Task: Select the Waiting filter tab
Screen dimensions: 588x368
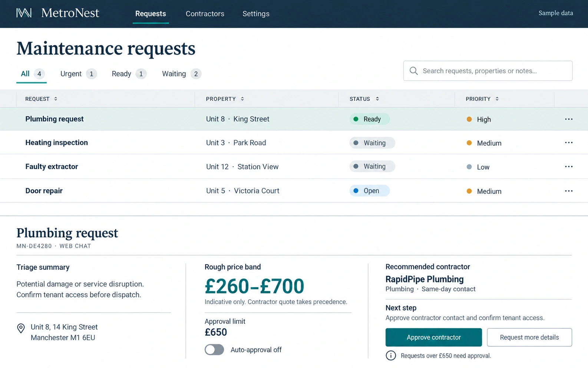Action: click(x=182, y=74)
